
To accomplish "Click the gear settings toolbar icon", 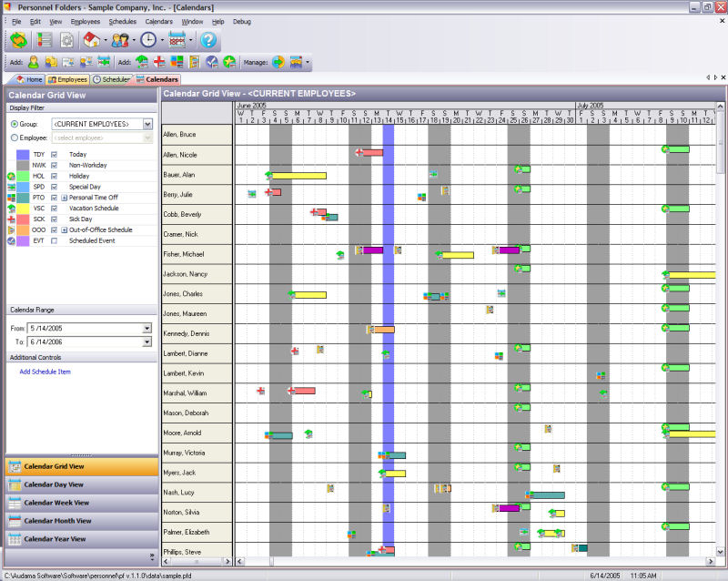I will tap(66, 40).
